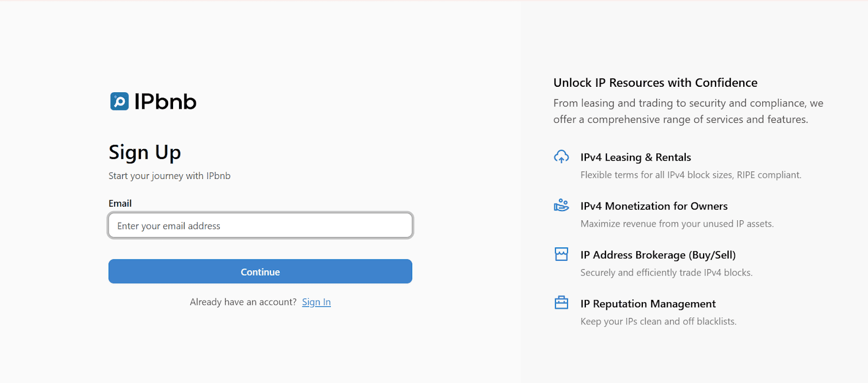Click 'Securely and efficiently trade' description

666,272
